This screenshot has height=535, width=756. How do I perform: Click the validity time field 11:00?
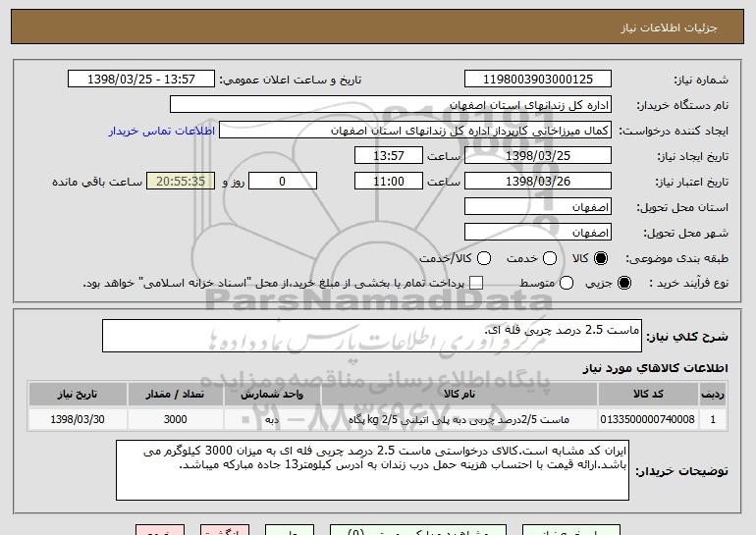point(389,182)
